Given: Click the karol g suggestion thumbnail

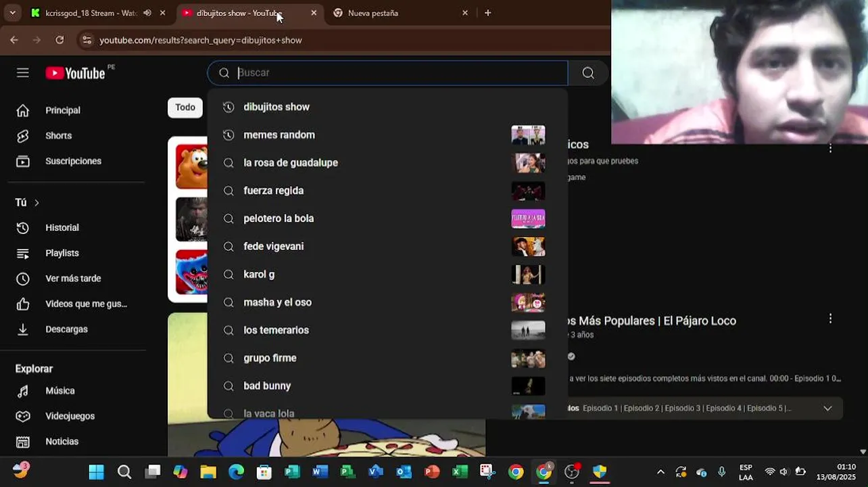Looking at the screenshot, I should 528,275.
